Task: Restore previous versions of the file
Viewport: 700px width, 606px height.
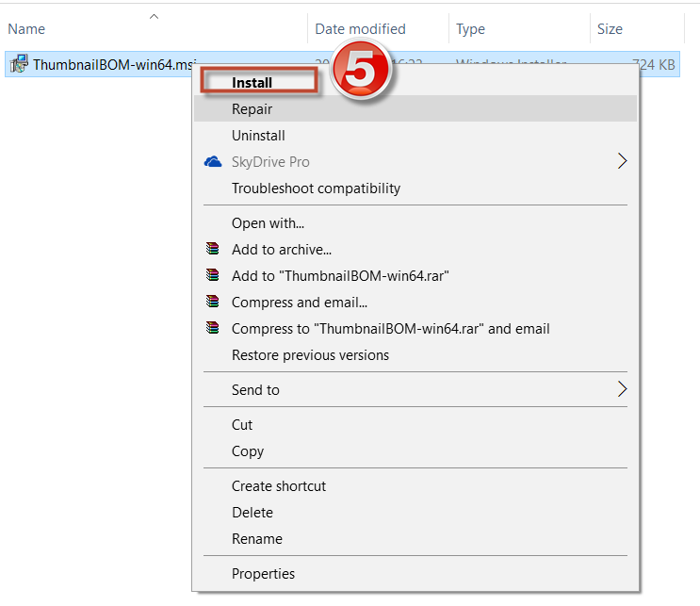Action: tap(310, 355)
